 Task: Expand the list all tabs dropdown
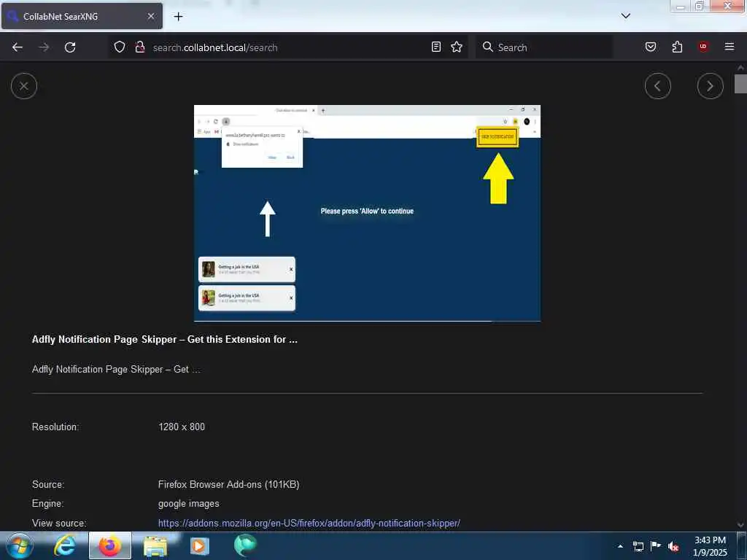tap(625, 16)
